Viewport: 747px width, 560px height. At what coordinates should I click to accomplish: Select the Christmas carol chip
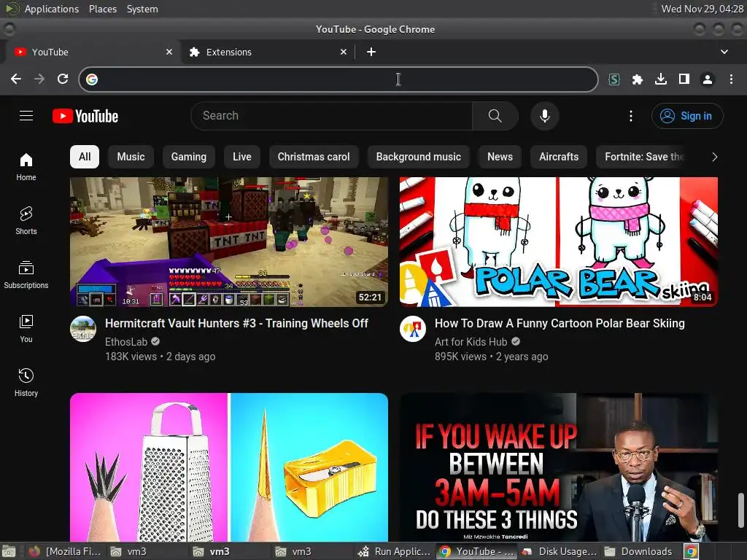coord(314,157)
